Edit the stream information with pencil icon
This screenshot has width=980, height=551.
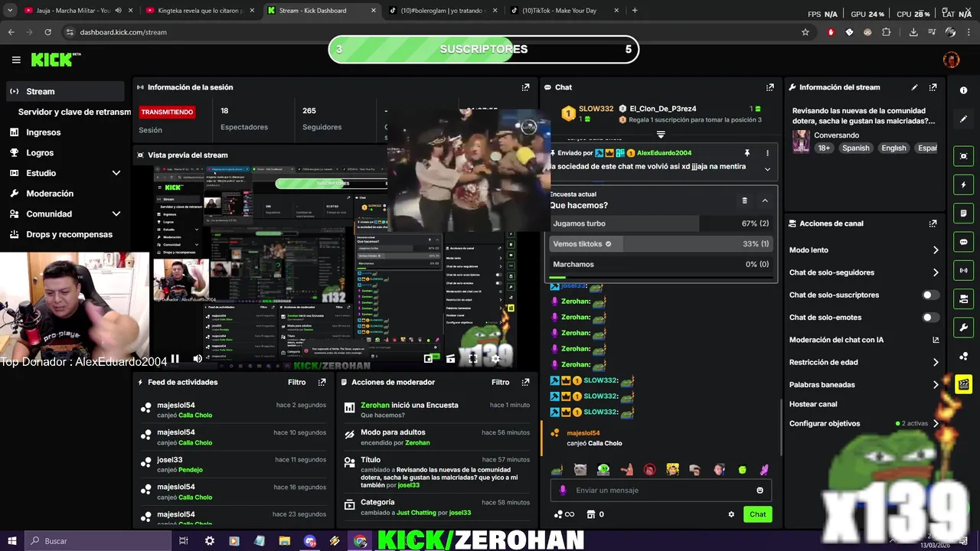tap(914, 87)
